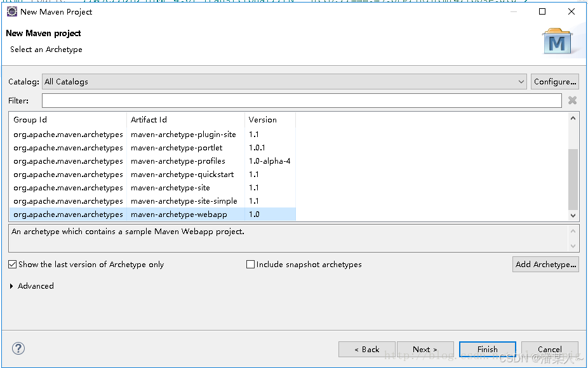This screenshot has height=368, width=588.
Task: Sort by the Artifact Id column header
Action: (x=185, y=120)
